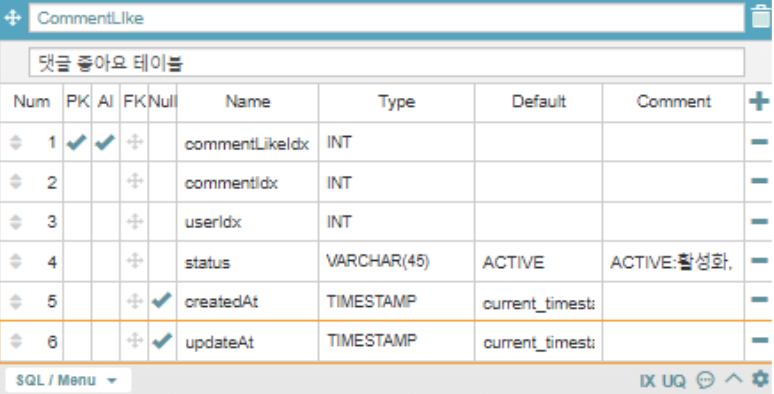
Task: Remove the commentLikeIdx row with minus icon
Action: point(759,142)
